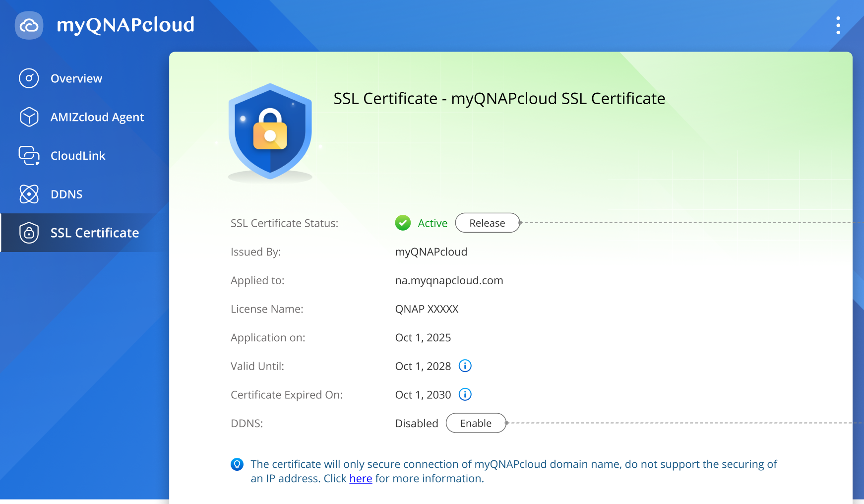The image size is (864, 504).
Task: Select SSL Certificate in the sidebar
Action: click(x=95, y=233)
